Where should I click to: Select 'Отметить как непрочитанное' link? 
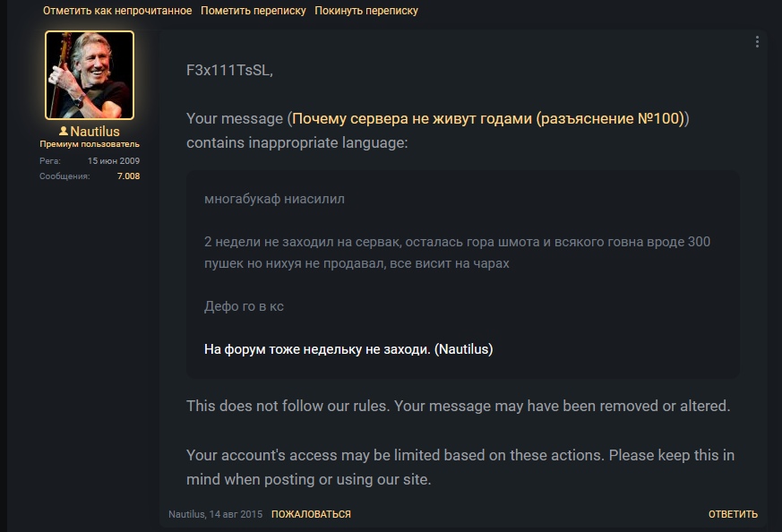pyautogui.click(x=117, y=11)
